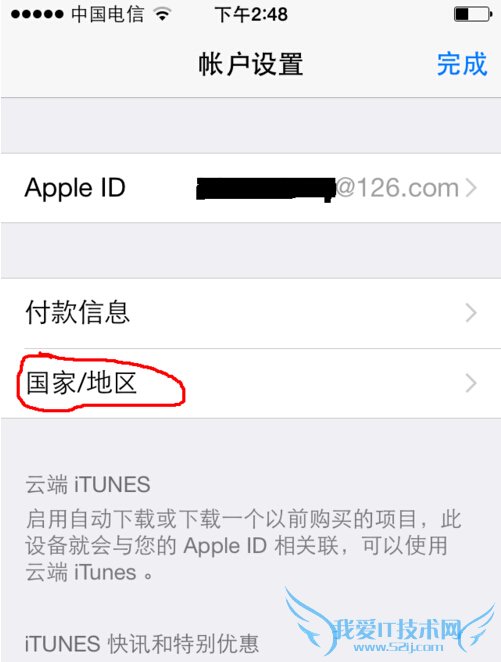Viewport: 501px width, 662px height.
Task: Click the www.52ij.com watermark link
Action: (x=398, y=647)
